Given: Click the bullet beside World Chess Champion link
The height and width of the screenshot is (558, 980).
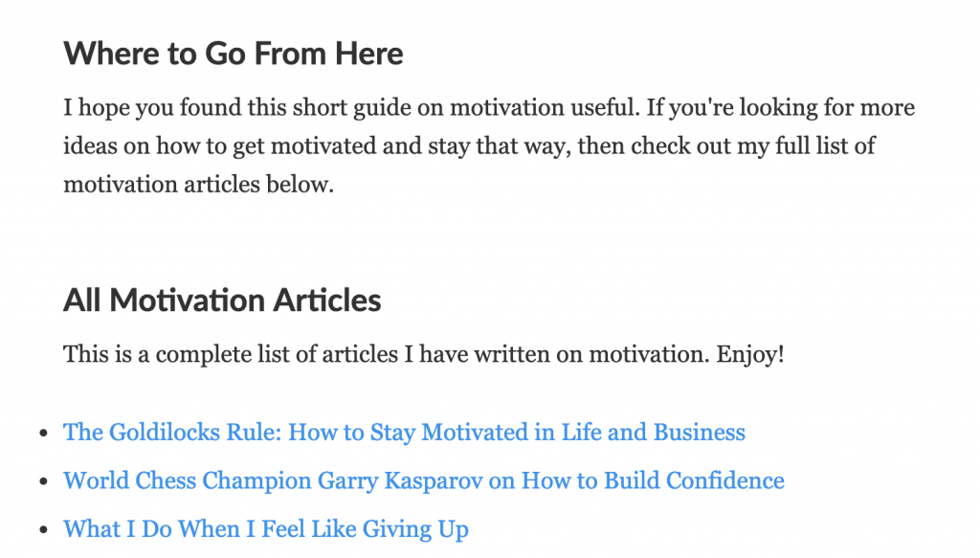Looking at the screenshot, I should point(43,481).
